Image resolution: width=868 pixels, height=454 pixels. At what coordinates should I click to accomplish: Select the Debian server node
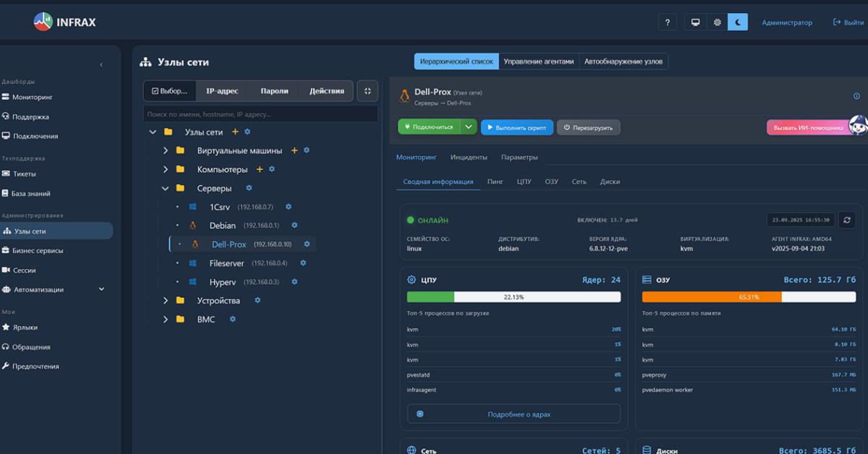click(x=223, y=226)
